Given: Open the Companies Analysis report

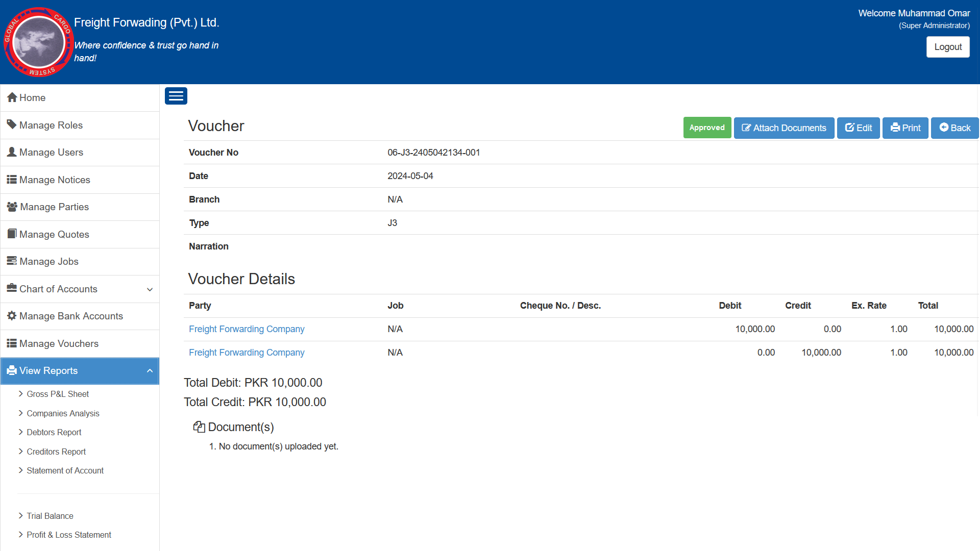Looking at the screenshot, I should pyautogui.click(x=63, y=413).
